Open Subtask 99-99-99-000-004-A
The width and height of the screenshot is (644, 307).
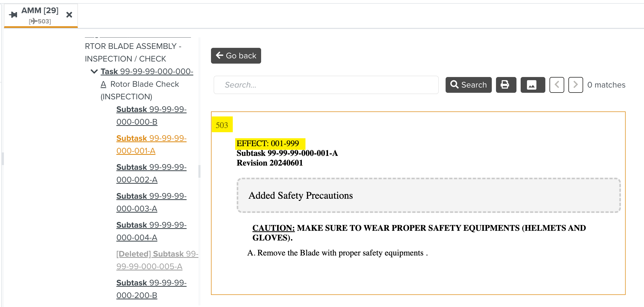151,231
